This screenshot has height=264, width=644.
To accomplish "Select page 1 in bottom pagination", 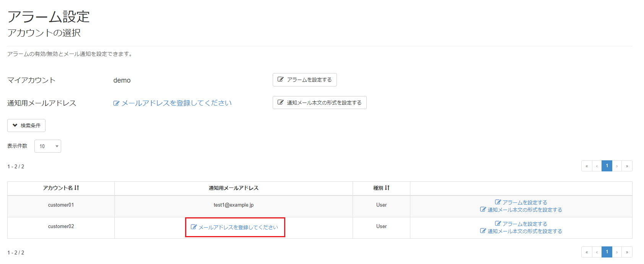I will point(607,252).
